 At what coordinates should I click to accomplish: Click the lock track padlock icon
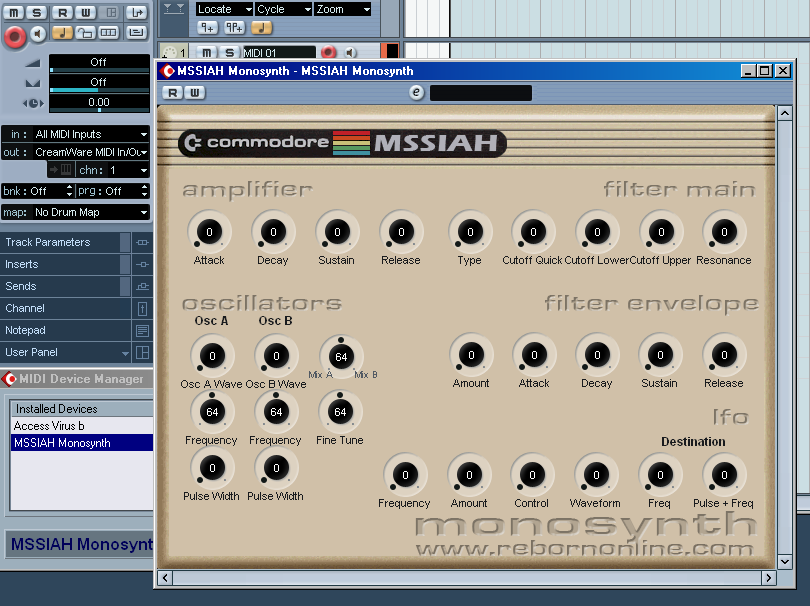pos(85,33)
